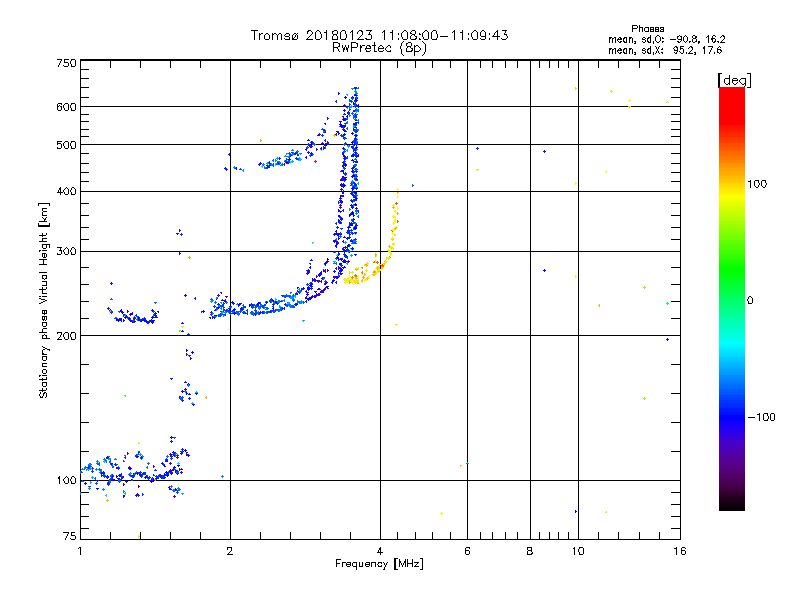Click the y-axis tick label '600'
This screenshot has height=600, width=800.
pyautogui.click(x=66, y=107)
